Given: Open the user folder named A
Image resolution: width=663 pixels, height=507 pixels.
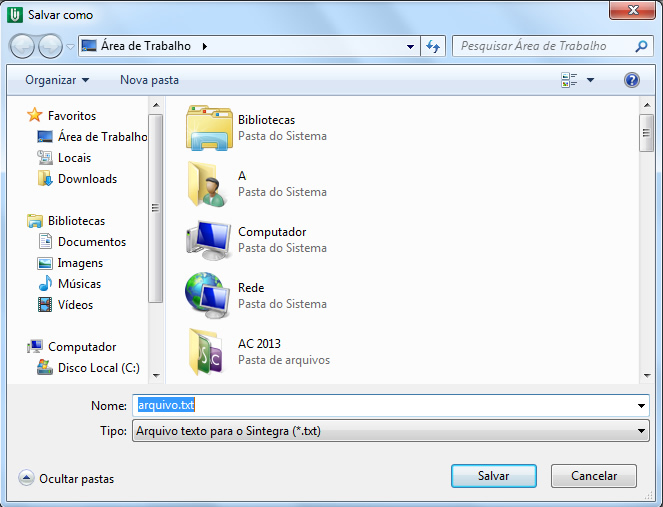Looking at the screenshot, I should tap(208, 184).
